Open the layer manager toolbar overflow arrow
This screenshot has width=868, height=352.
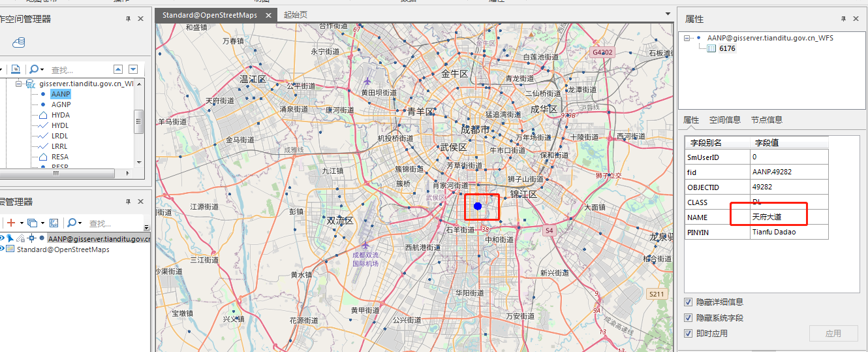click(x=146, y=227)
